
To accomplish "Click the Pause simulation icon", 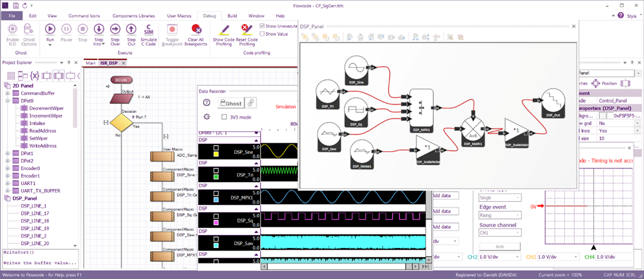I will 66,29.
